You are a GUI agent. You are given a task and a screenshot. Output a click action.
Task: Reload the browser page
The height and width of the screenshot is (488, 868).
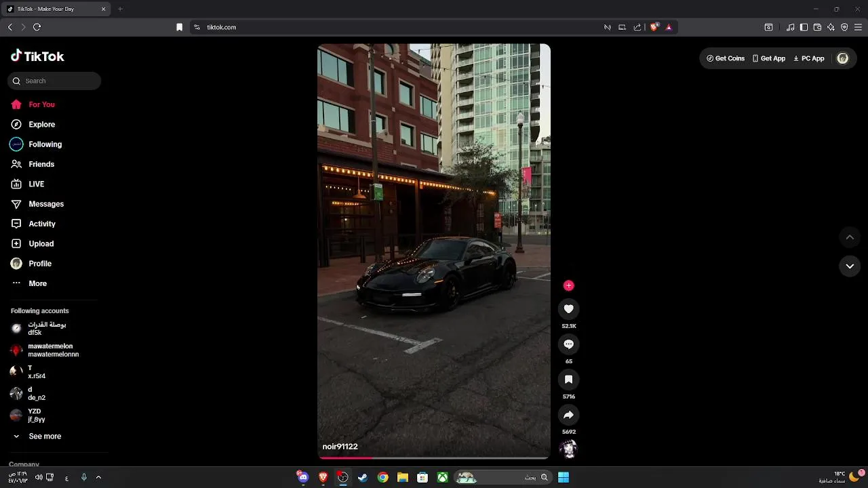coord(37,27)
